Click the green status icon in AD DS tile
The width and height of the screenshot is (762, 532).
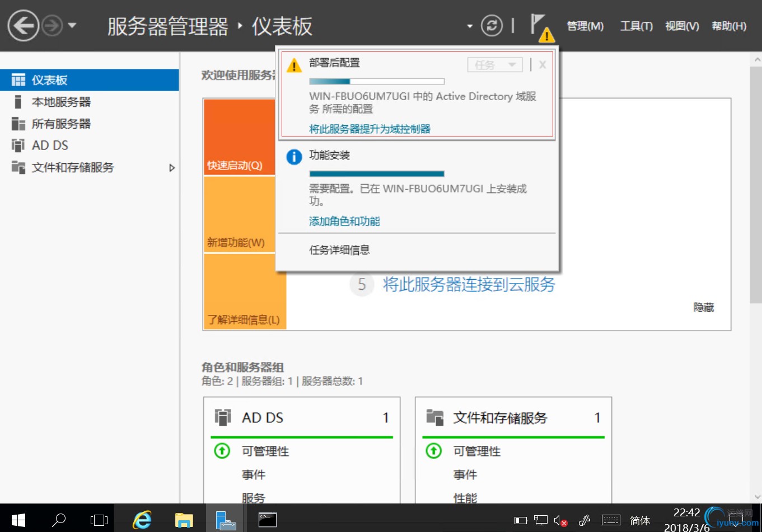[222, 450]
